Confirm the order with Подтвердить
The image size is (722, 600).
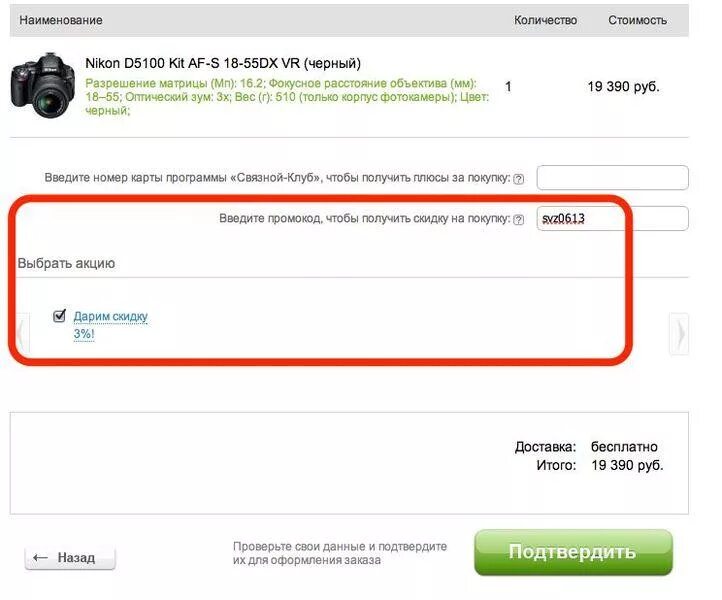point(573,552)
